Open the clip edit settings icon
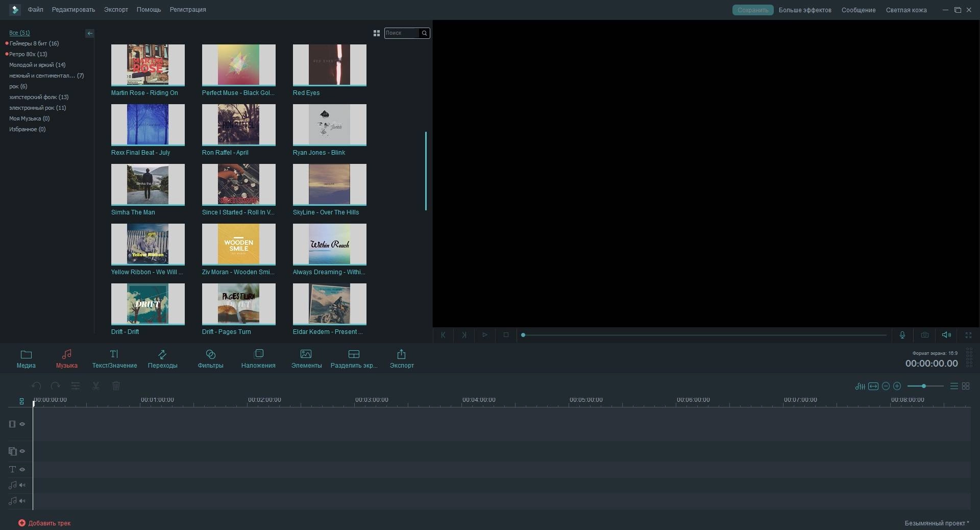The width and height of the screenshot is (980, 530). (x=76, y=386)
